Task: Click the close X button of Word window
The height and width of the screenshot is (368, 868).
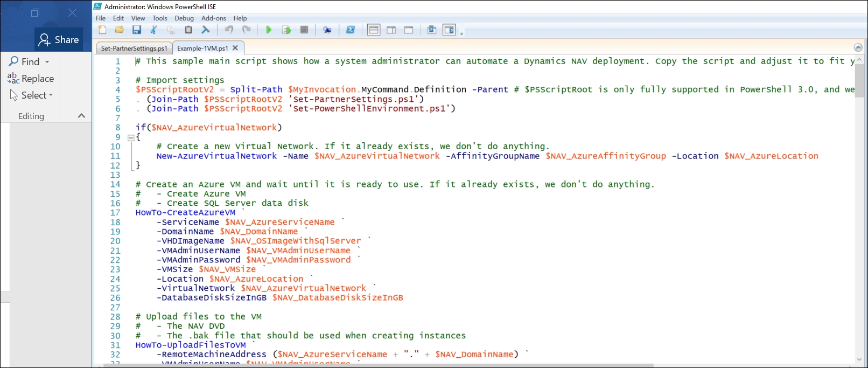Action: pos(72,12)
